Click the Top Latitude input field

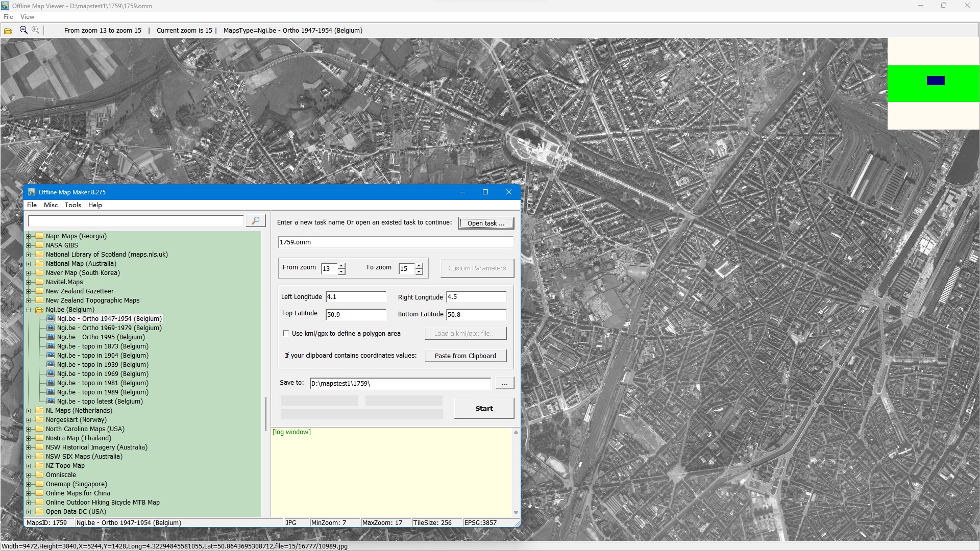tap(356, 314)
